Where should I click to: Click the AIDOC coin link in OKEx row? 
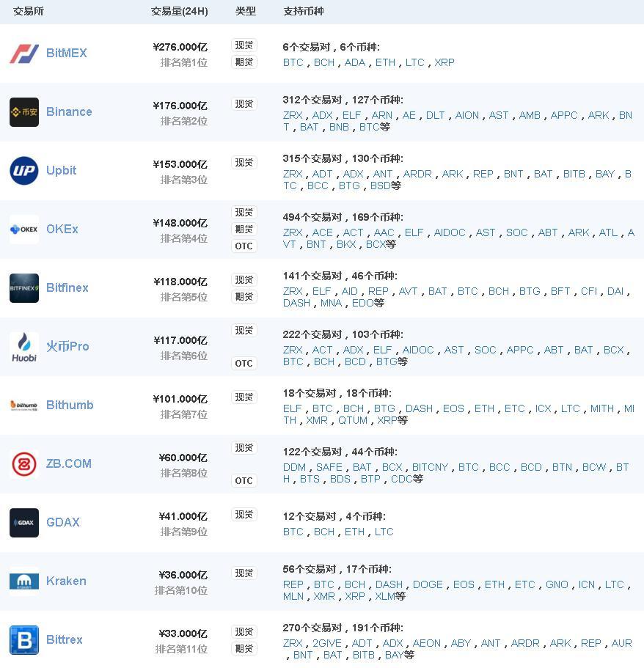point(450,232)
